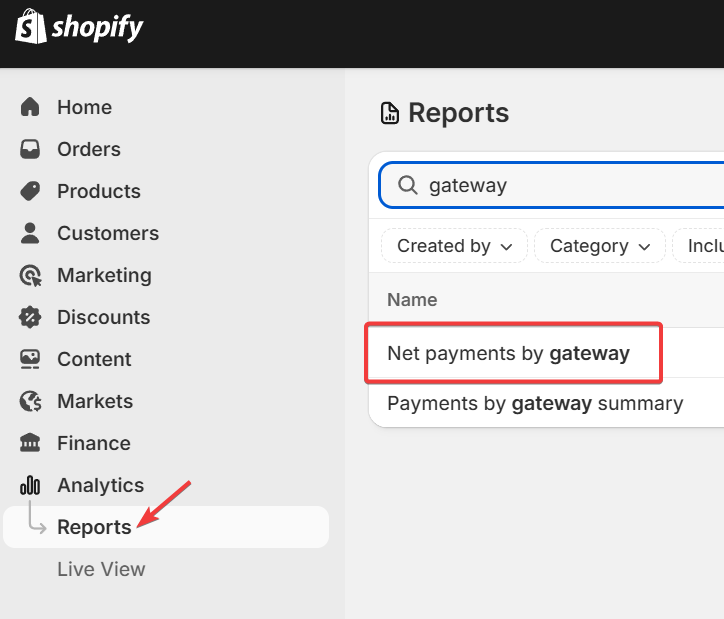Viewport: 724px width, 619px height.
Task: Expand the Created by filter dropdown
Action: (x=454, y=246)
